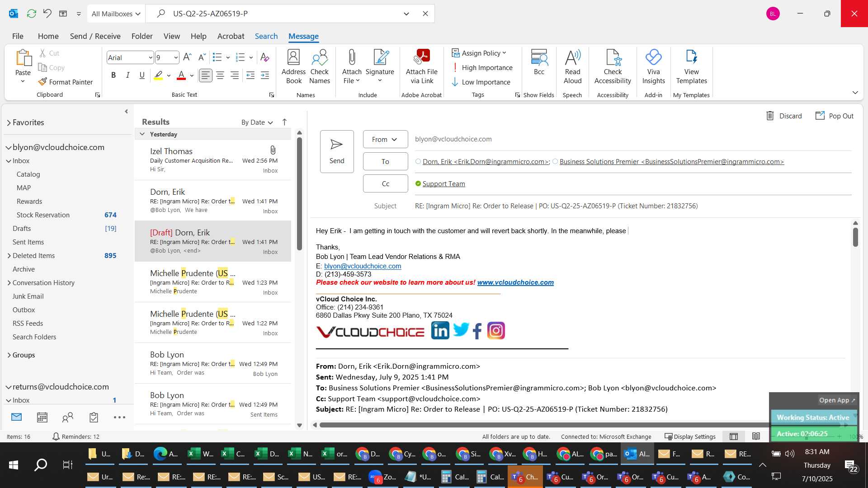Switch to the Home tab
The height and width of the screenshot is (488, 868).
(48, 36)
